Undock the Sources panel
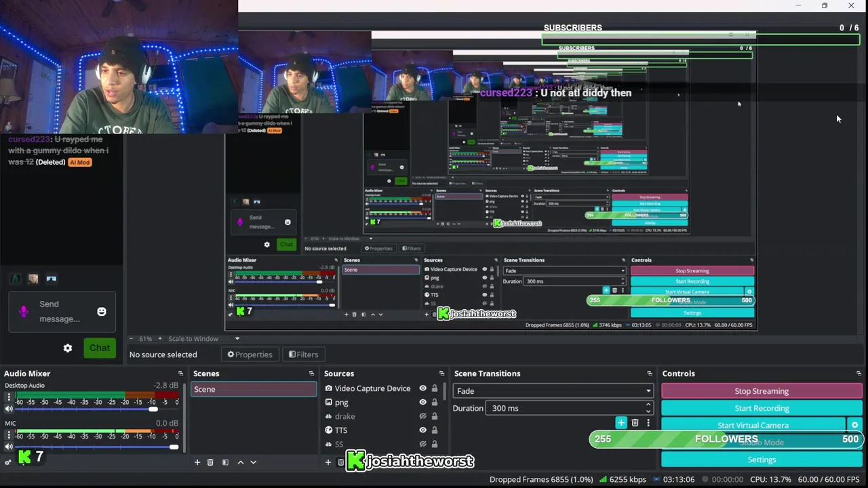 (441, 373)
